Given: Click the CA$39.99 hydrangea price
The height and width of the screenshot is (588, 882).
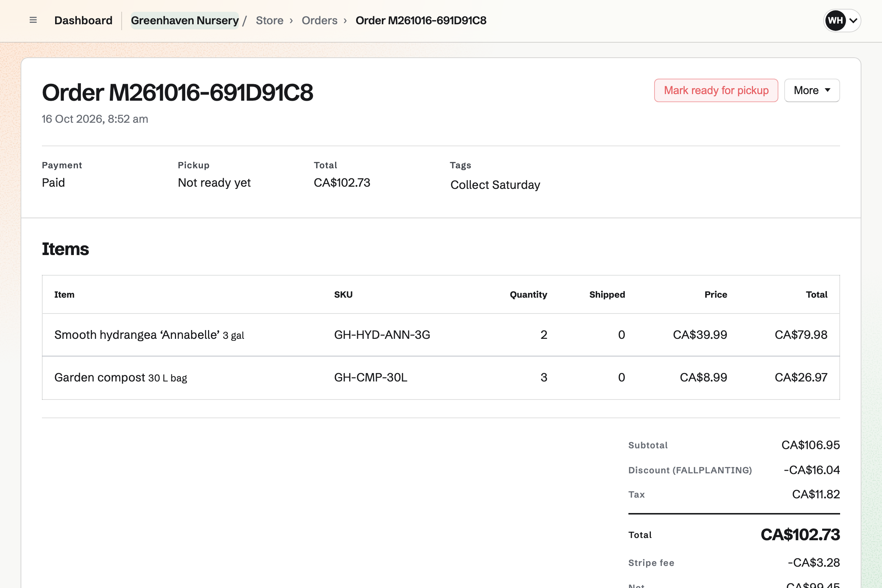Looking at the screenshot, I should pos(700,334).
